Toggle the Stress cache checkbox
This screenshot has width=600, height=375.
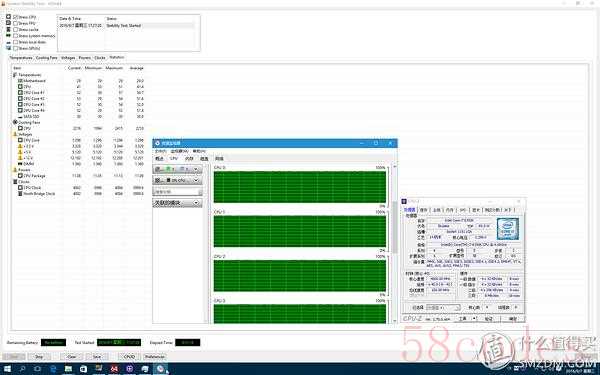(16, 29)
